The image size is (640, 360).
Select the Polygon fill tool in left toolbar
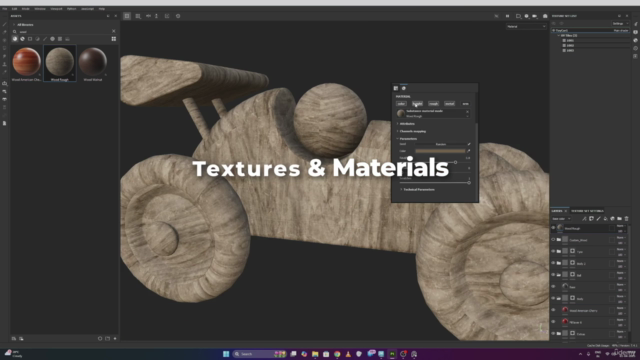pos(4,48)
